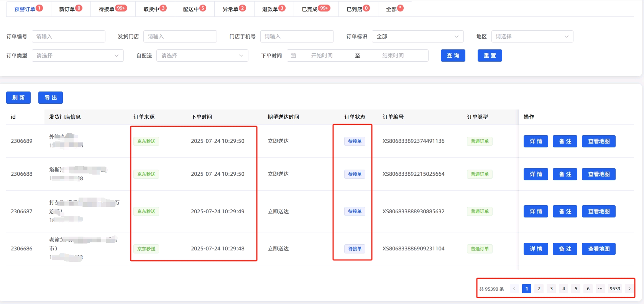Click id cell 2306689
Viewport: 644px width, 304px height.
[21, 141]
